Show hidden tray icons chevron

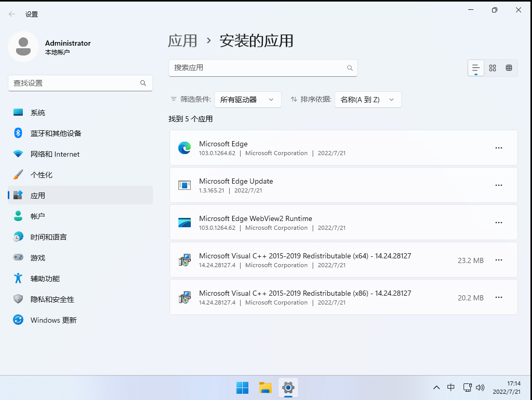tap(436, 388)
